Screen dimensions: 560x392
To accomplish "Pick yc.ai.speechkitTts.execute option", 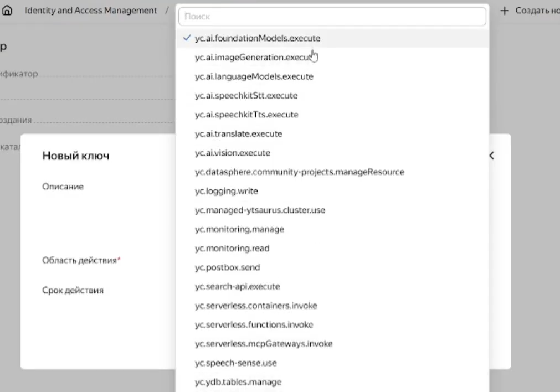I will (246, 115).
